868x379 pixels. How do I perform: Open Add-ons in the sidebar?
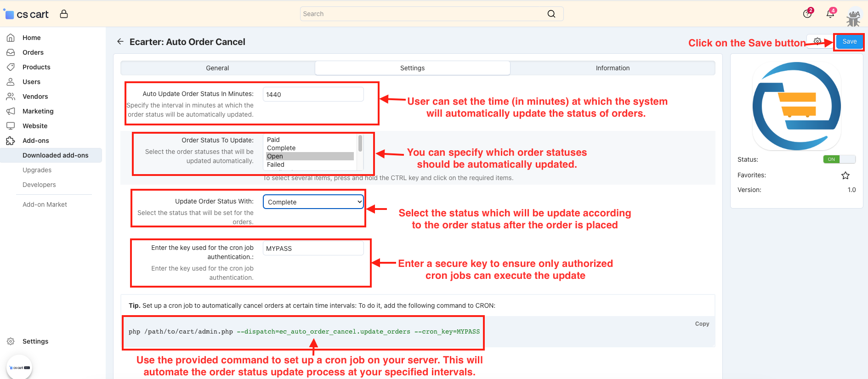[x=35, y=141]
